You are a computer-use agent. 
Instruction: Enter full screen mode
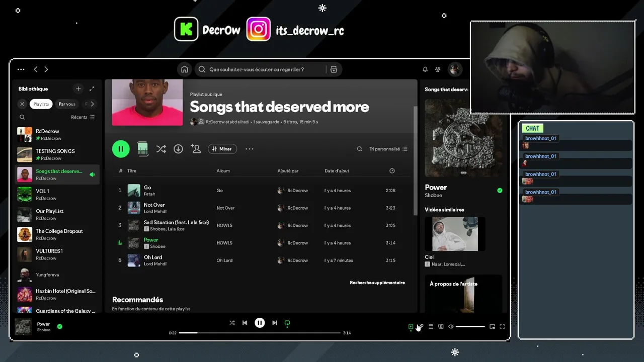point(502,326)
